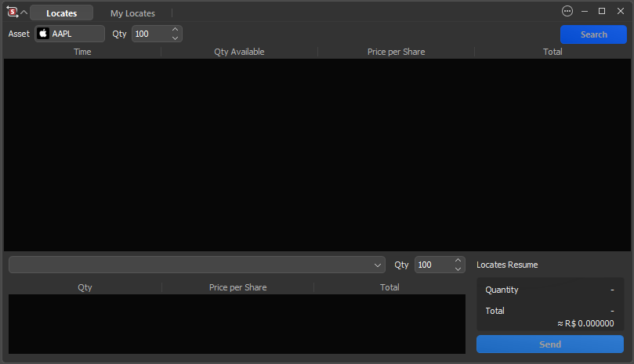Click the Apple logo in Asset field
Viewport: 634px width, 364px height.
tap(43, 34)
